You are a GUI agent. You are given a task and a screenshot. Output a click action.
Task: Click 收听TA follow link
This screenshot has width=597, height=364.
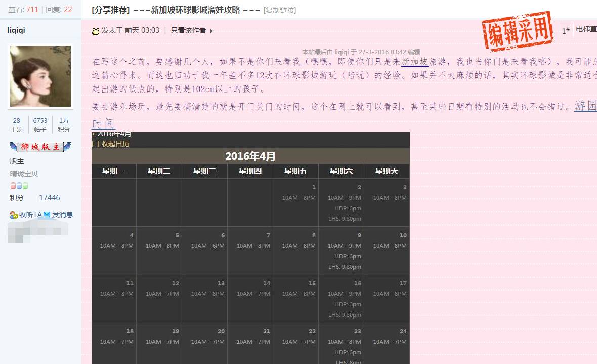30,215
